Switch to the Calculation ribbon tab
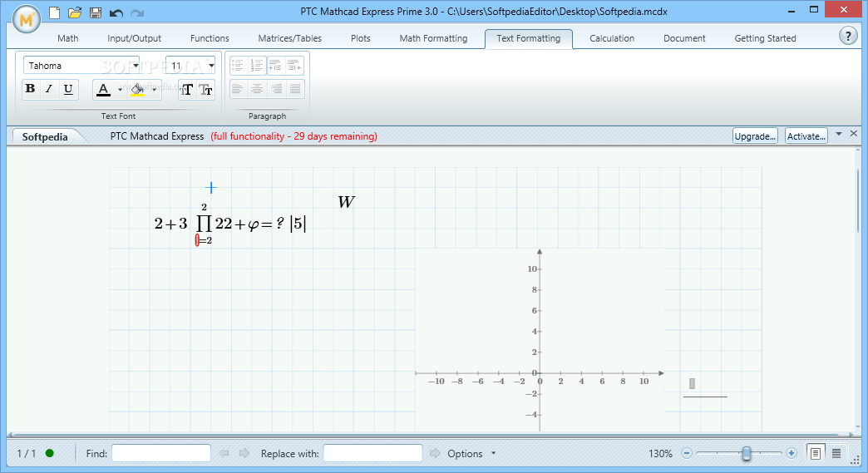Screen dimensions: 868x473 coord(612,38)
